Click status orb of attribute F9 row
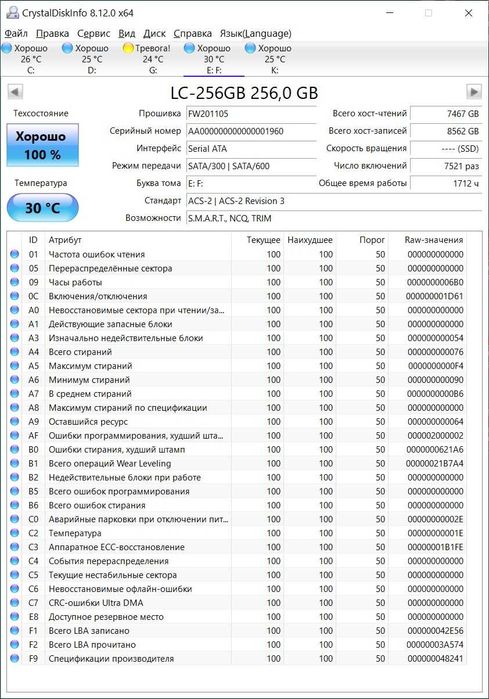The height and width of the screenshot is (699, 489). pyautogui.click(x=15, y=658)
